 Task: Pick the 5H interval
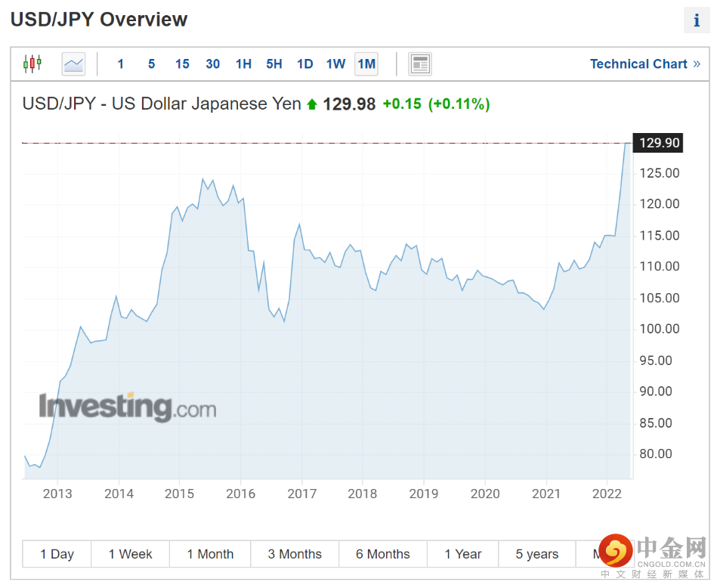click(274, 64)
